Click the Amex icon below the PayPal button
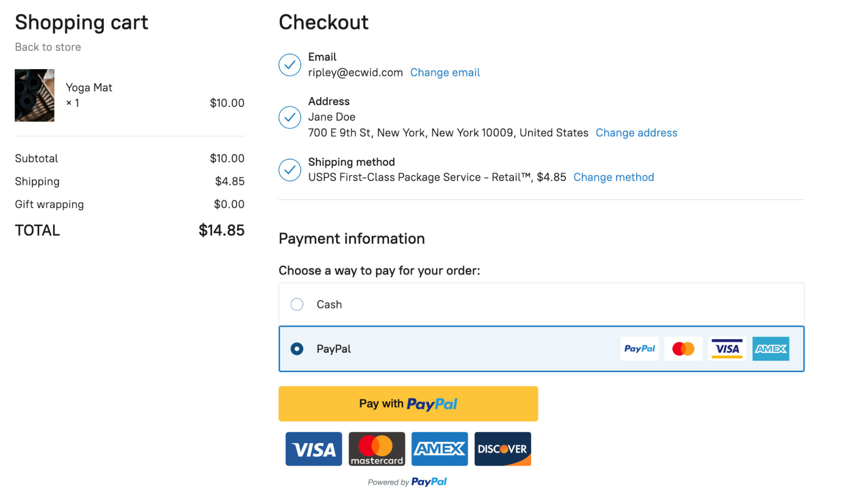 tap(440, 449)
